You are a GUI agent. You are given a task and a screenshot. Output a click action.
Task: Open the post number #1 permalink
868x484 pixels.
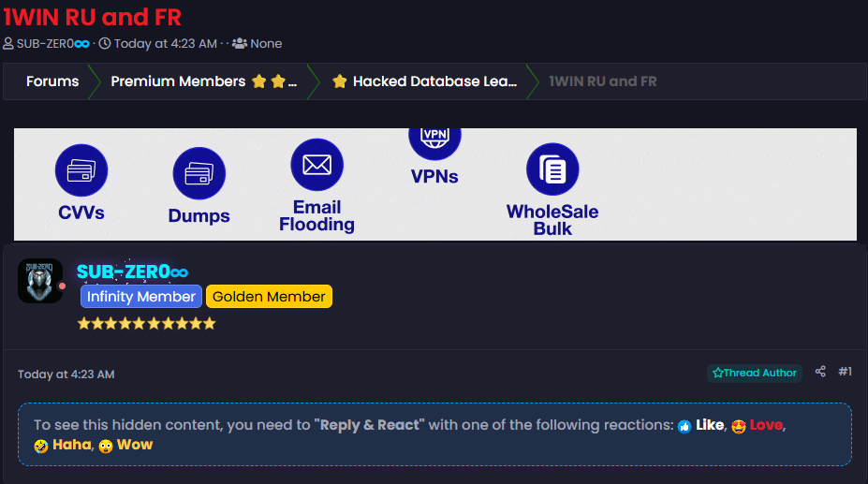pos(845,372)
